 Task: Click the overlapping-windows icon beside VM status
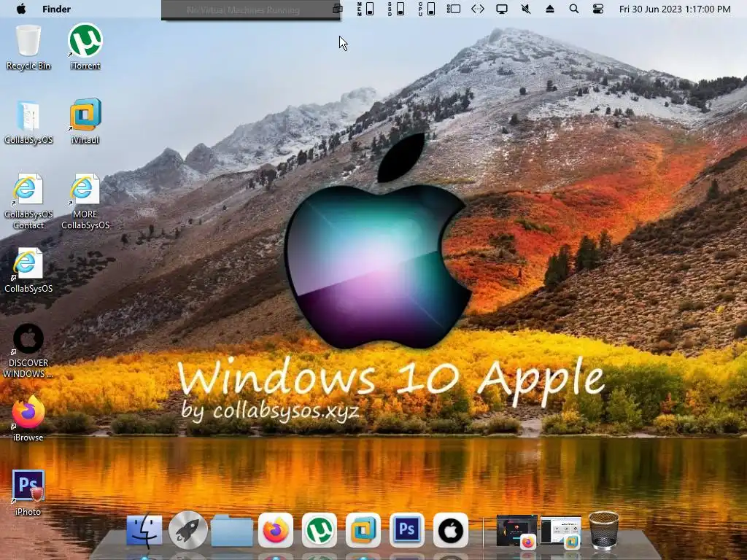click(x=337, y=8)
